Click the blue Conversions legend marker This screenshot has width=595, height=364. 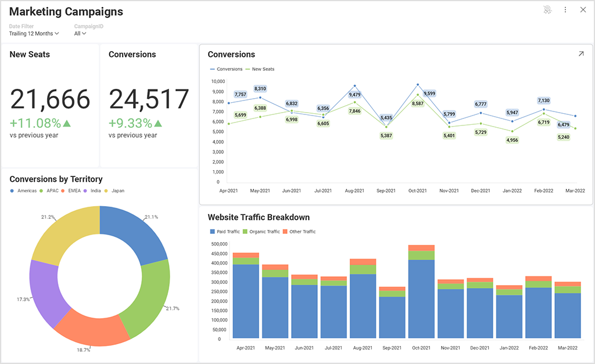click(212, 69)
